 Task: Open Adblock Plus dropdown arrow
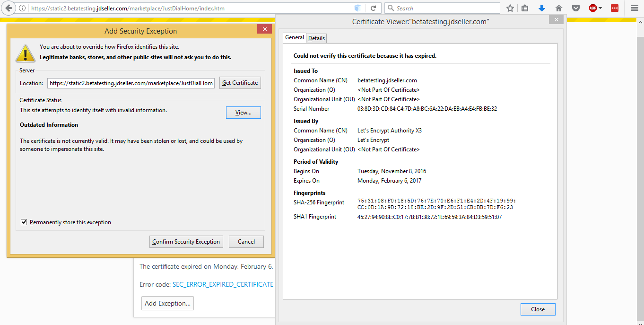coord(600,8)
